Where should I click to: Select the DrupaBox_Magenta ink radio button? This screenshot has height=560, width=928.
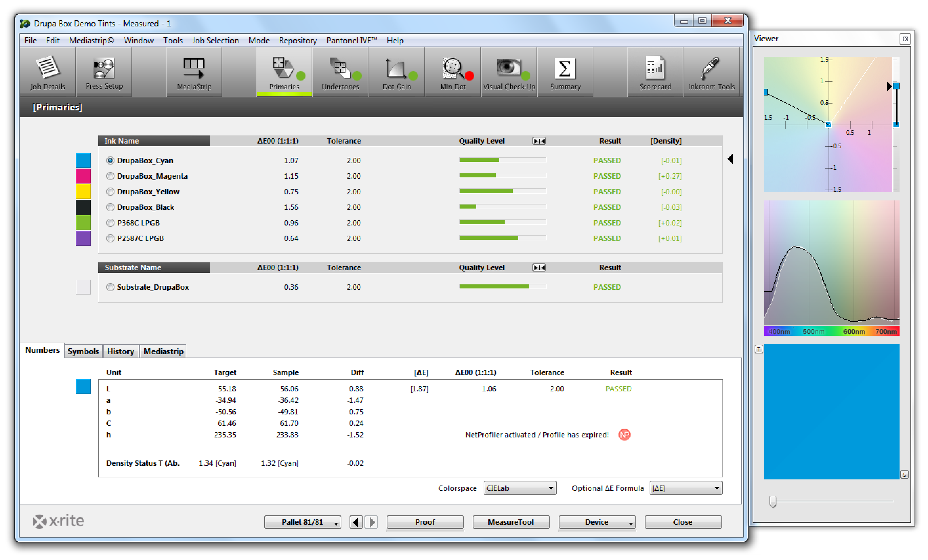pyautogui.click(x=110, y=176)
